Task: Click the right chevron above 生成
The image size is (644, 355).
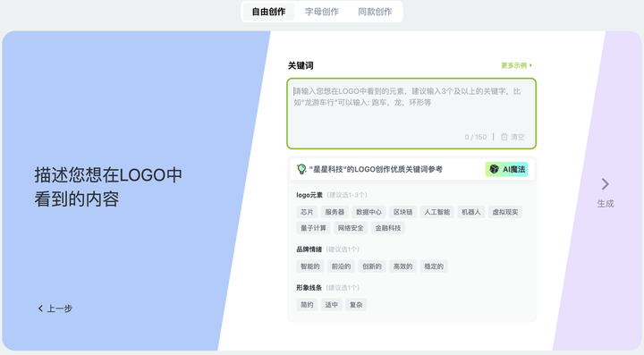Action: point(605,184)
